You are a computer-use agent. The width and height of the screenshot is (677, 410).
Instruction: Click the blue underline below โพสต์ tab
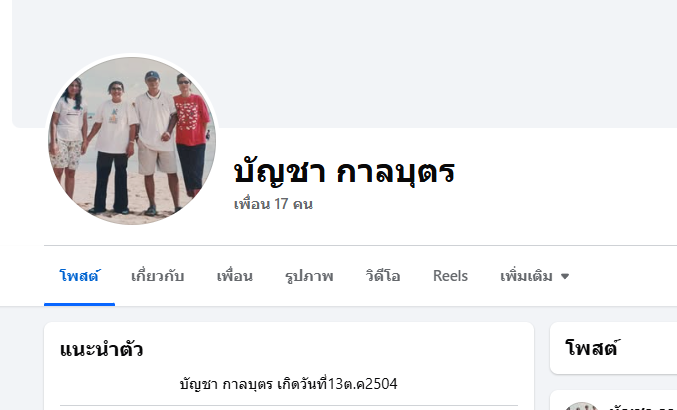click(79, 304)
